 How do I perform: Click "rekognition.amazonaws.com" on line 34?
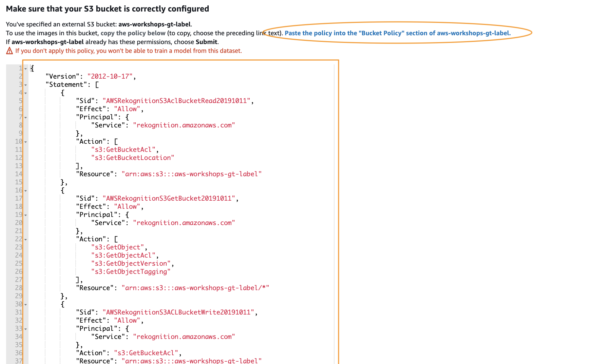coord(184,337)
